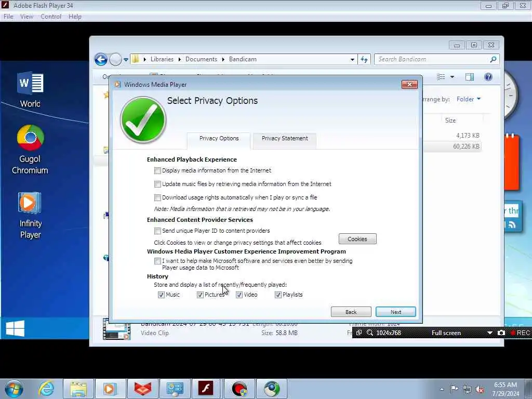Click the Bandicam magnifier icon beside 1024x768
Viewport: 532px width, 399px height.
tap(370, 333)
